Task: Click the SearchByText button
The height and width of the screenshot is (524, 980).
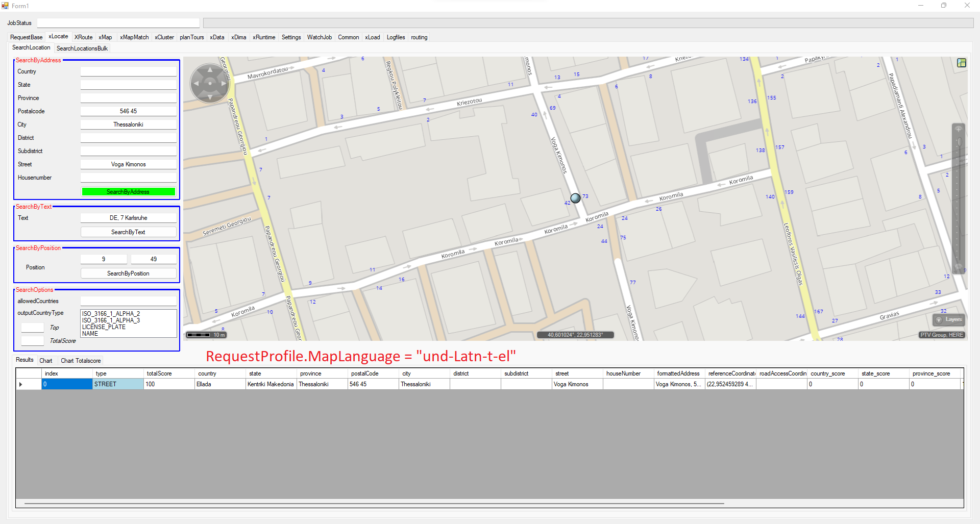Action: point(128,232)
